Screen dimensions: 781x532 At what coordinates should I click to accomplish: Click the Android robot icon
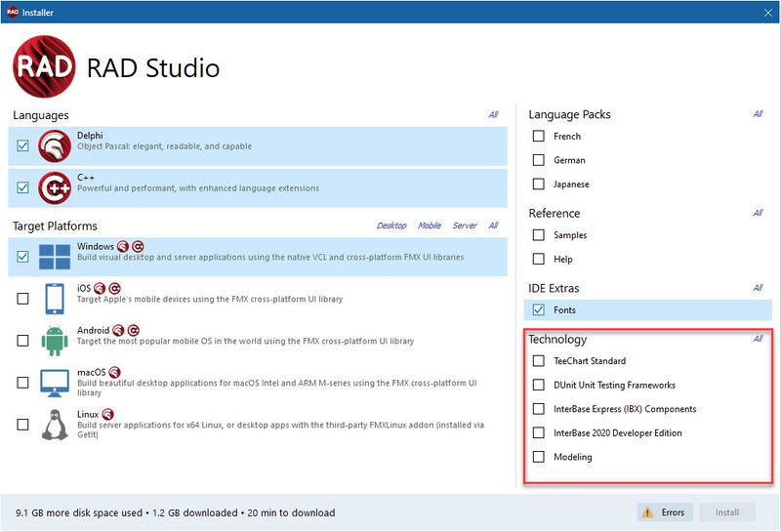(55, 341)
